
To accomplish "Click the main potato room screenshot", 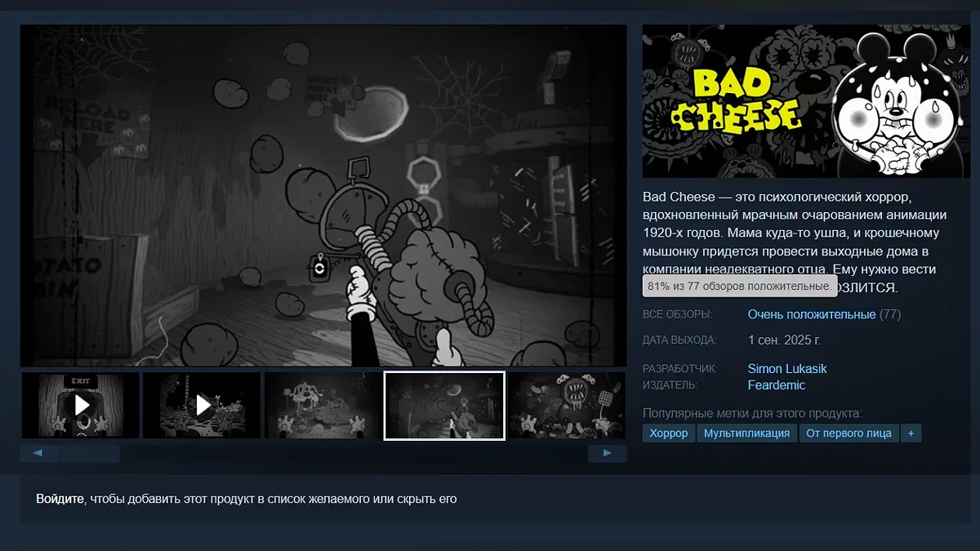I will [323, 195].
